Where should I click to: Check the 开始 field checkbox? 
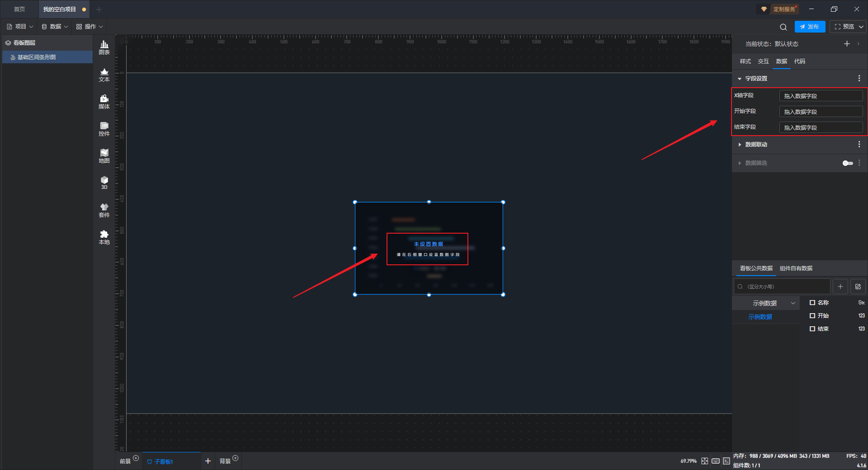(x=812, y=316)
